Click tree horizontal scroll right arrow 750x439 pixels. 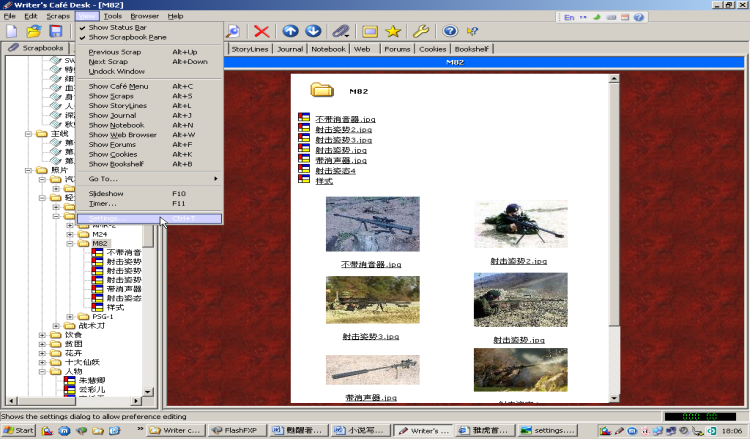[x=136, y=401]
